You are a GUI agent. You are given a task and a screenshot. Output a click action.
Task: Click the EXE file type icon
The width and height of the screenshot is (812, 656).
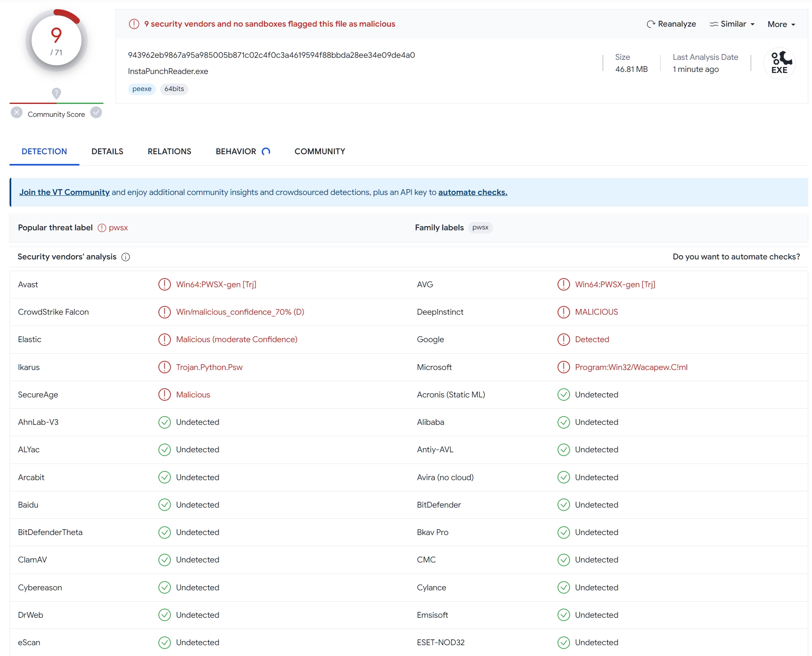tap(780, 63)
